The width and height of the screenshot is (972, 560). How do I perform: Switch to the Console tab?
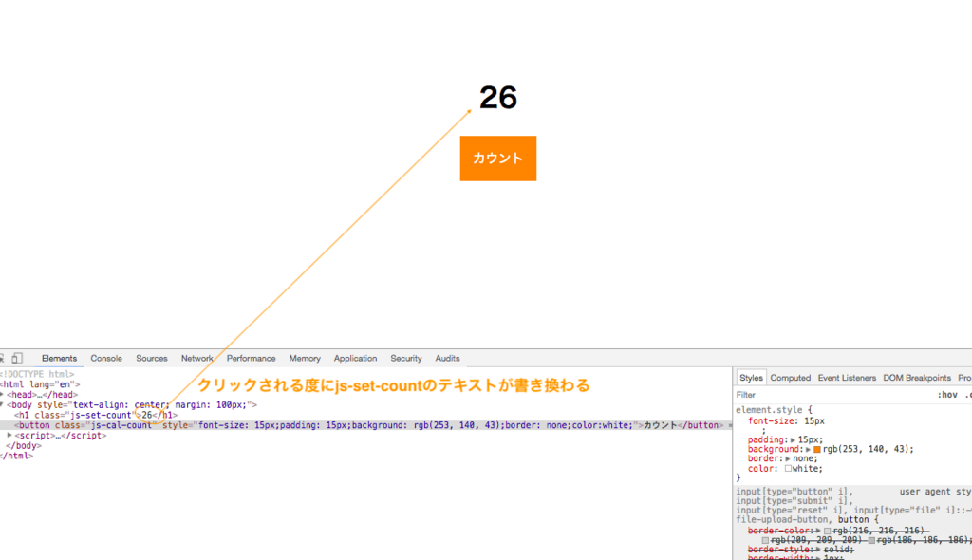pyautogui.click(x=106, y=359)
